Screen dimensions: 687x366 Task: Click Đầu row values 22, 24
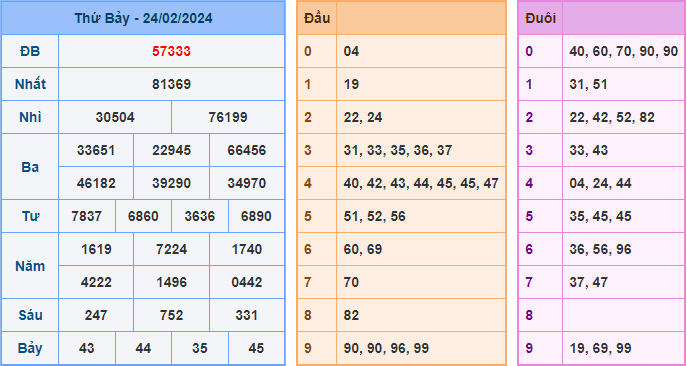[x=363, y=117]
